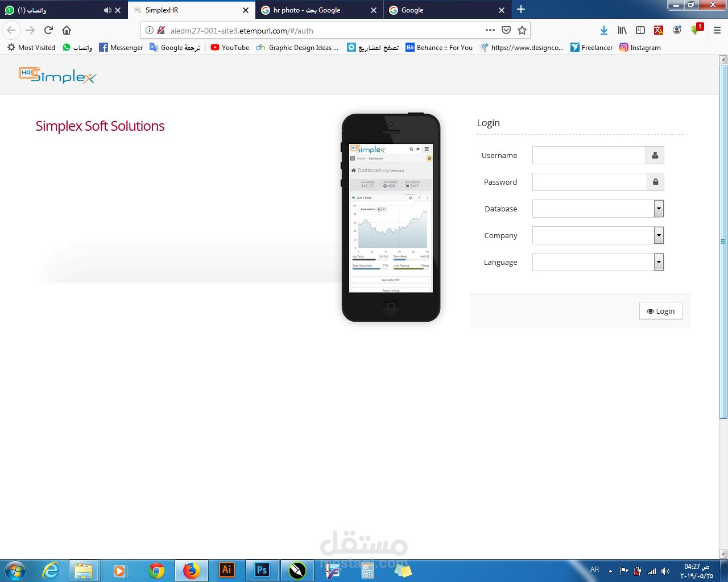Open page actions three-dot menu
Screen dimensions: 728x582
[490, 30]
